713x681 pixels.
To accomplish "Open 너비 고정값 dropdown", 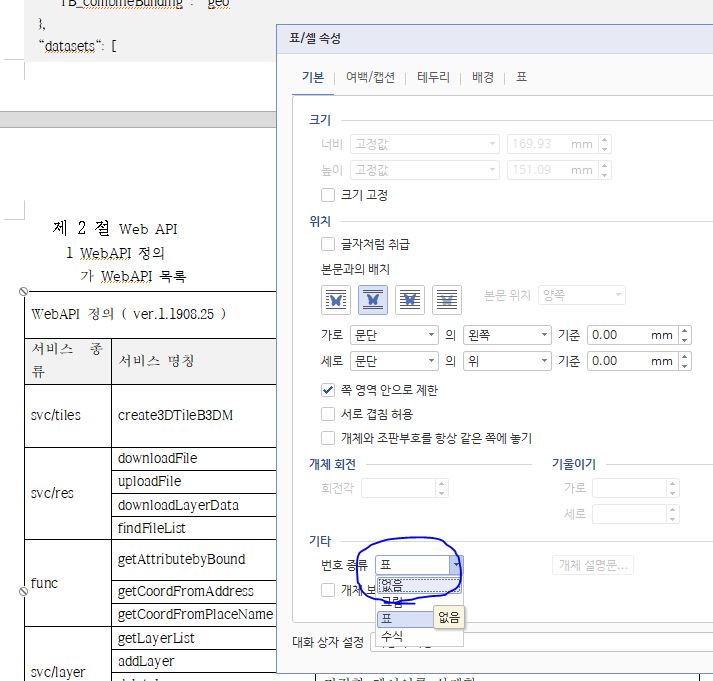I will 425,144.
